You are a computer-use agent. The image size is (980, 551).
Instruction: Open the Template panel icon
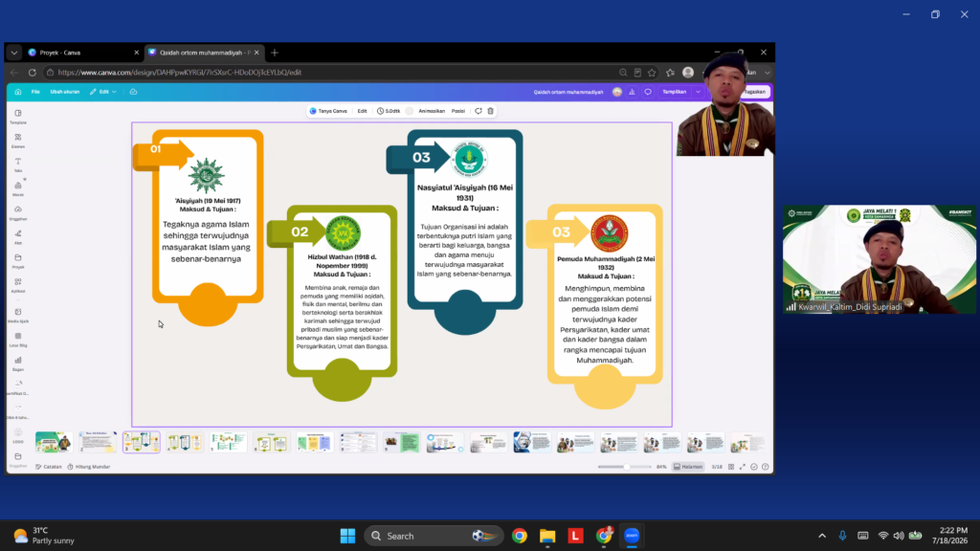click(18, 117)
